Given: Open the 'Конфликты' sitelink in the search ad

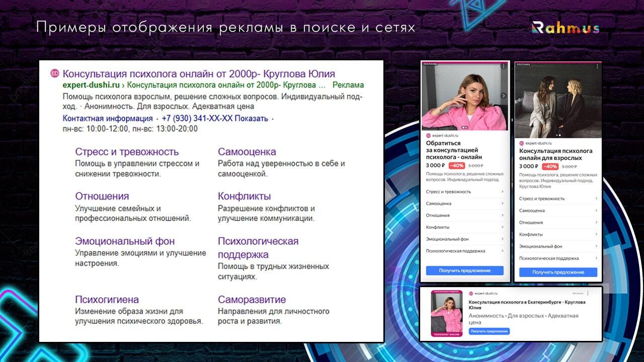Looking at the screenshot, I should point(245,196).
